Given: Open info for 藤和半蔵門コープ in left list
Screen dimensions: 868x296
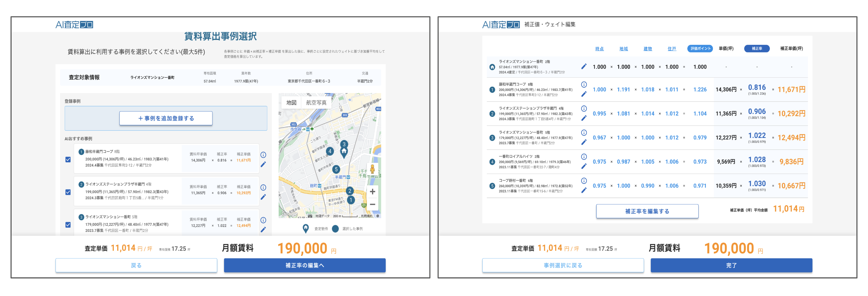Looking at the screenshot, I should [x=263, y=155].
